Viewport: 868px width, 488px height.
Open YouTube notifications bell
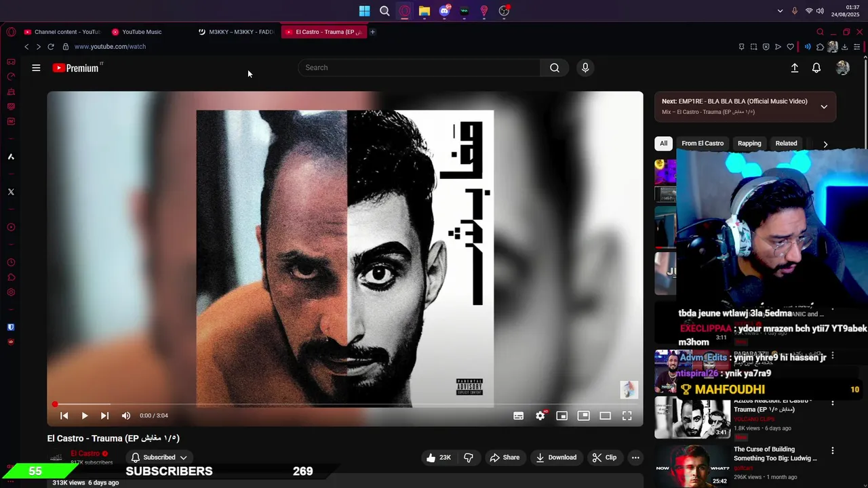pyautogui.click(x=816, y=68)
